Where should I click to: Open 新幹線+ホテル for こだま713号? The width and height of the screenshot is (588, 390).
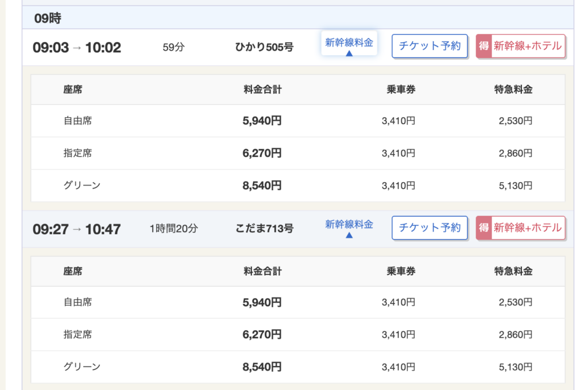coord(520,227)
